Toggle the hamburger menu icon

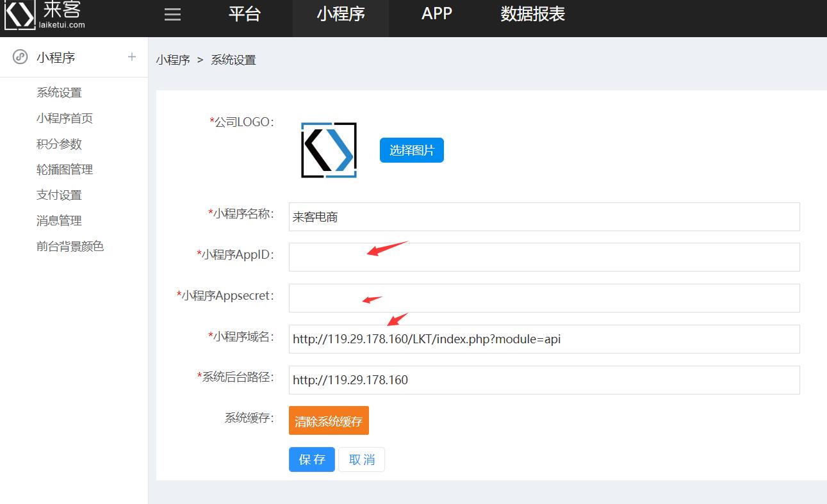pos(172,15)
